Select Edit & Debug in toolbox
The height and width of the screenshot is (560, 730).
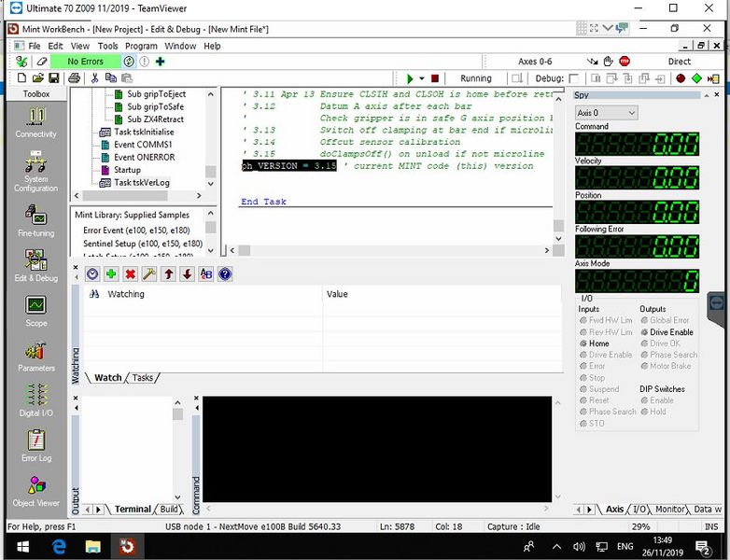click(36, 265)
